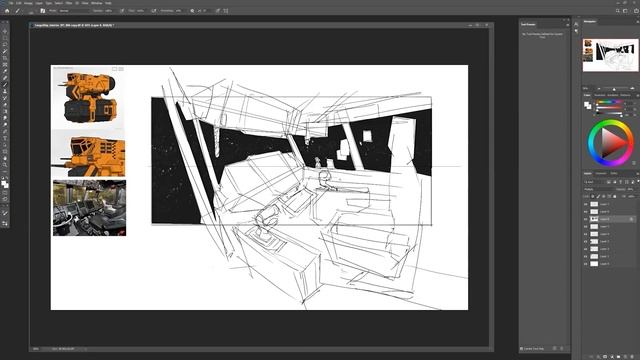Toggle visibility of the topmost layer
Image resolution: width=640 pixels, height=360 pixels.
click(586, 204)
